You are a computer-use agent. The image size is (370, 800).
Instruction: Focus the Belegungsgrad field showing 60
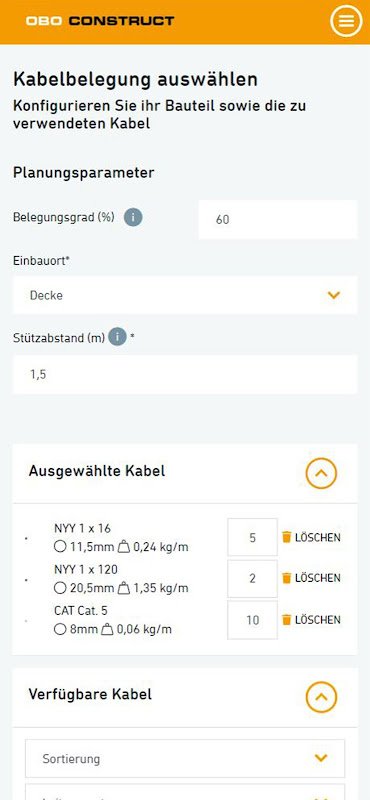(x=278, y=219)
